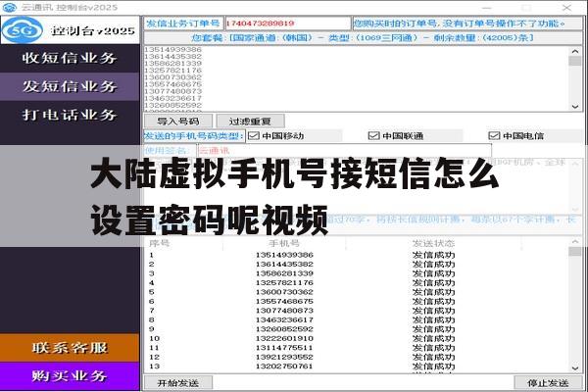Click 发信成功 status in row 1
588x392 pixels.
(433, 255)
